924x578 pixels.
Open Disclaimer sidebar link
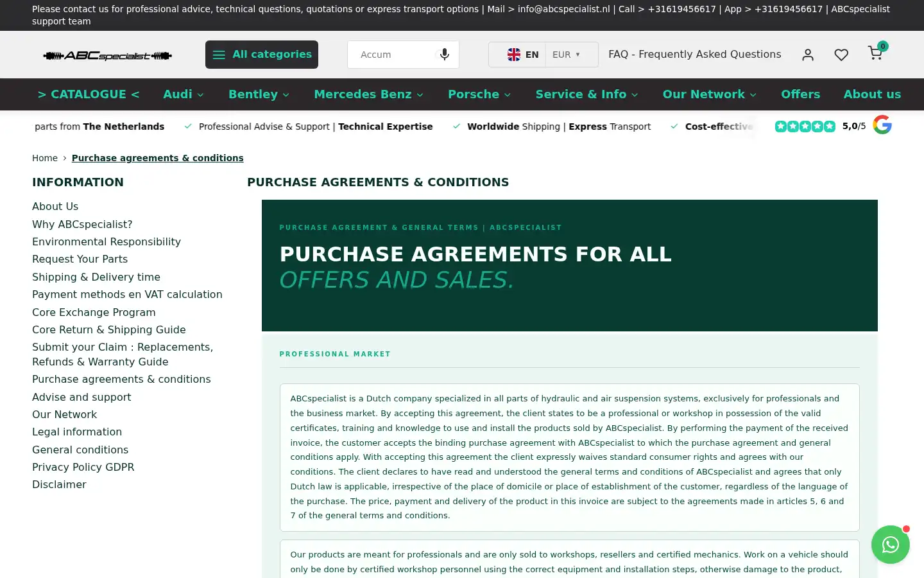(59, 484)
